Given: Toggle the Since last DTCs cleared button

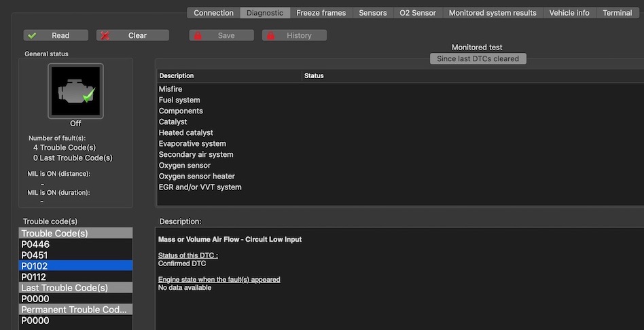Looking at the screenshot, I should coord(478,59).
